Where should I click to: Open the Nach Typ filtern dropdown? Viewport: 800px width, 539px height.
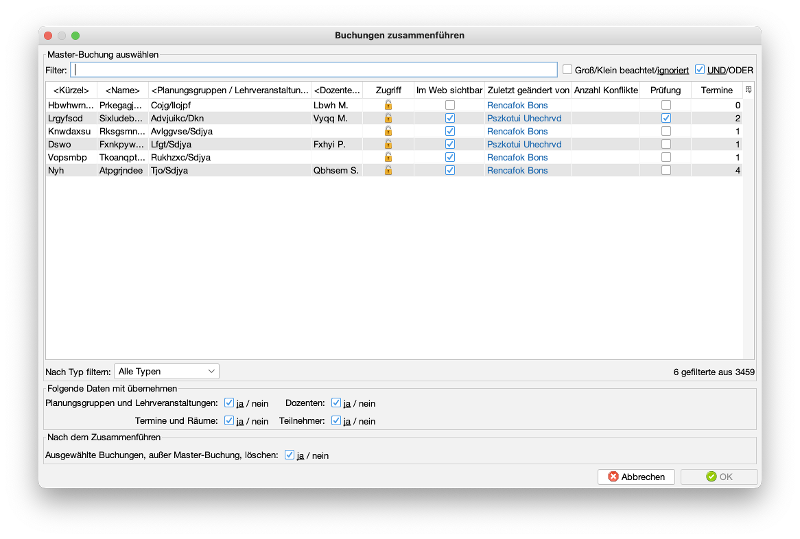coord(167,371)
